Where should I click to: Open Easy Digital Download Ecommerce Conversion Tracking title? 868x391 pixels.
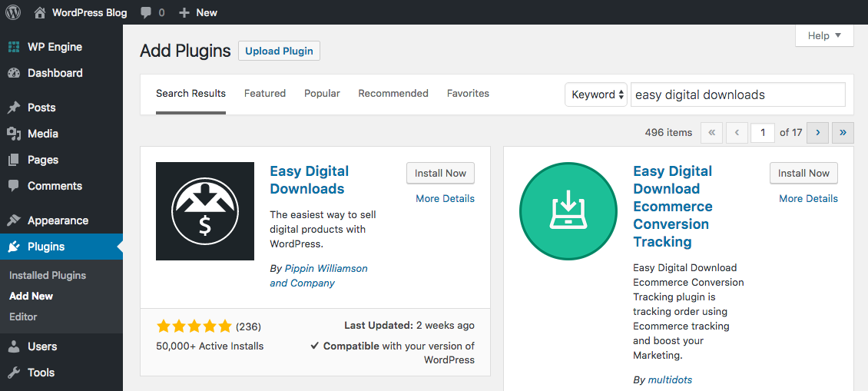tap(673, 207)
